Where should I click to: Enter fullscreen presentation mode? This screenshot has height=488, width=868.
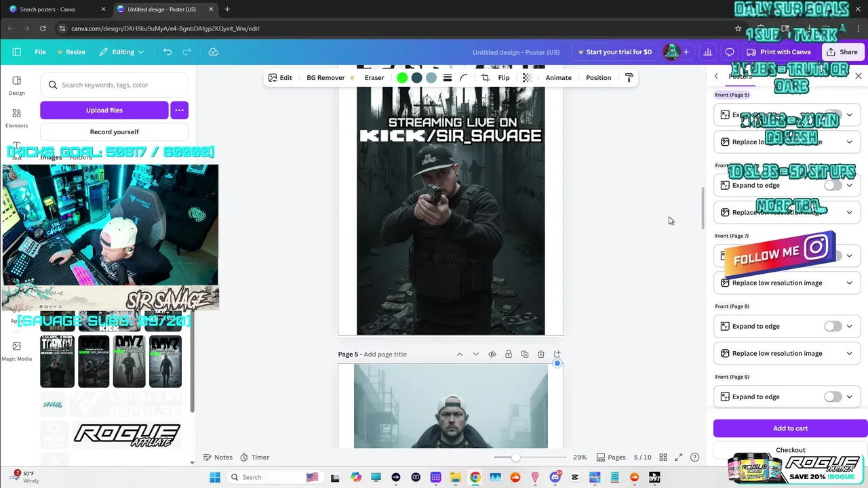679,457
